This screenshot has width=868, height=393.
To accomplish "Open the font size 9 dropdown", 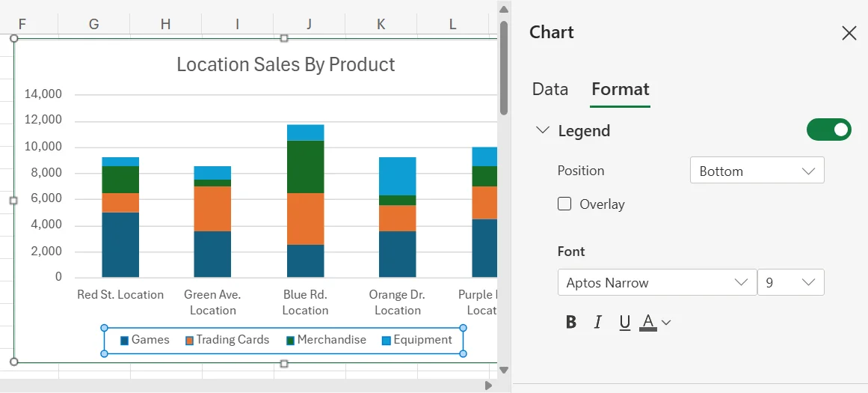I will click(x=790, y=283).
